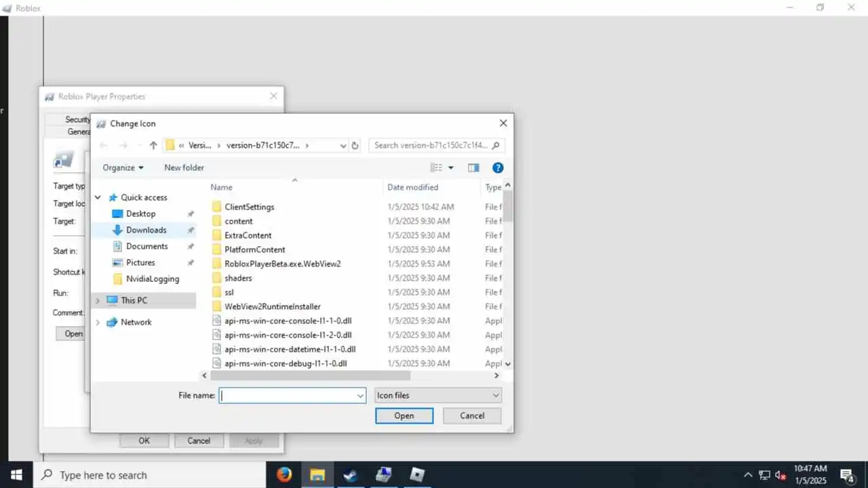Select the content folder

click(x=238, y=221)
